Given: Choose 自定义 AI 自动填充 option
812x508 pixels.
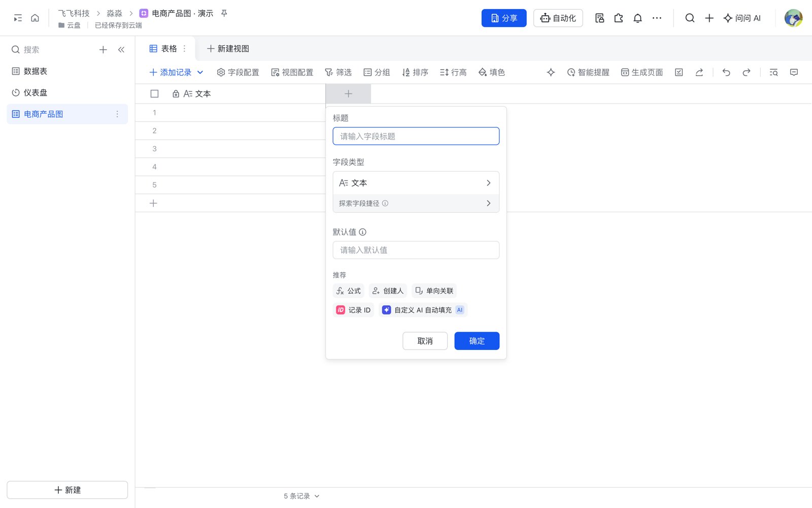Looking at the screenshot, I should click(x=423, y=310).
